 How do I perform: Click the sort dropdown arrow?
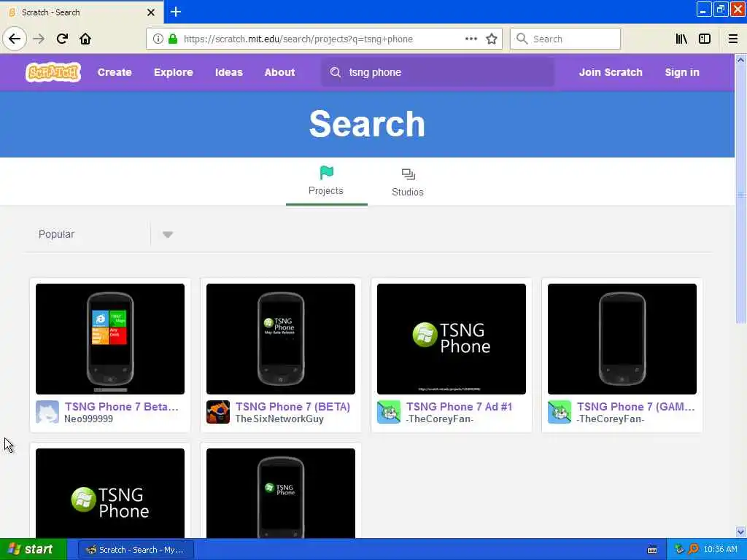point(168,234)
